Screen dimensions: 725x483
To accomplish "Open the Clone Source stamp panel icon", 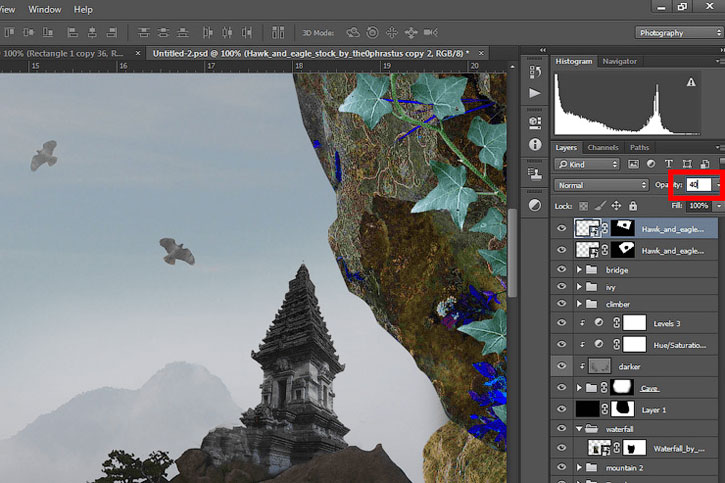I will [x=535, y=174].
